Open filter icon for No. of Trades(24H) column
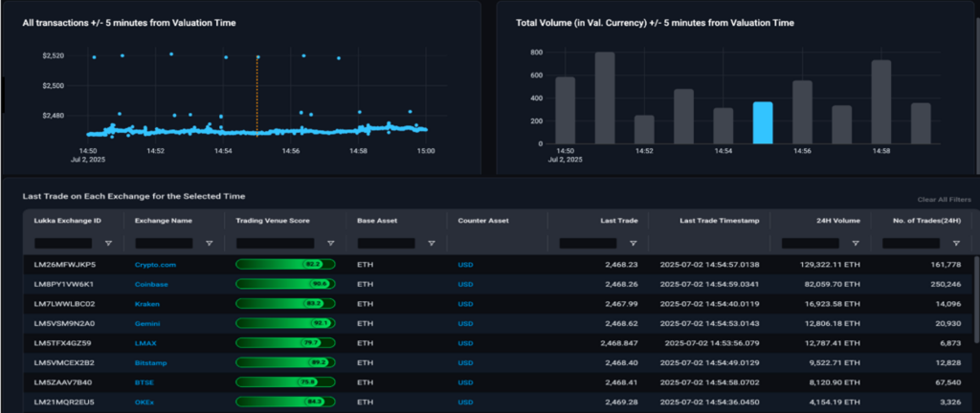Image resolution: width=980 pixels, height=413 pixels. [956, 244]
